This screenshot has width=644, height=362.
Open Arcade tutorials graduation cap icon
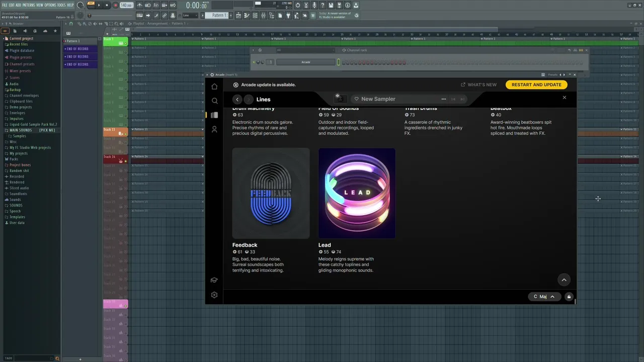click(214, 280)
